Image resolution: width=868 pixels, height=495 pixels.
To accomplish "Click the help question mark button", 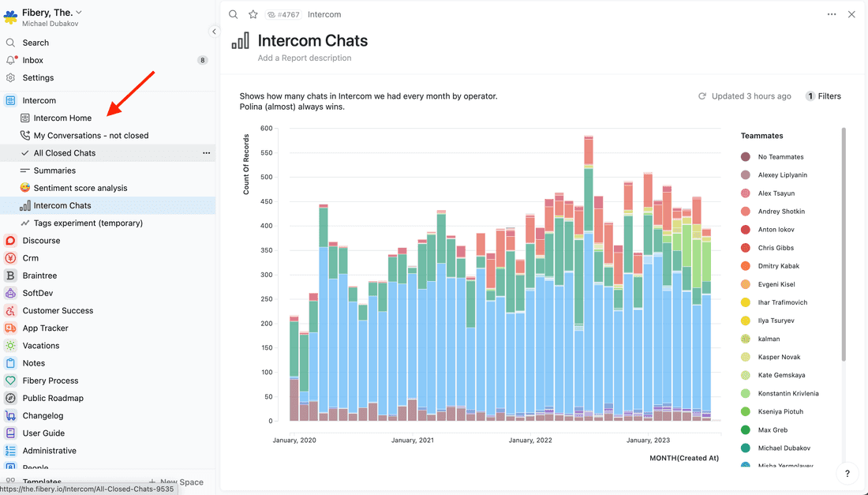I will click(847, 474).
